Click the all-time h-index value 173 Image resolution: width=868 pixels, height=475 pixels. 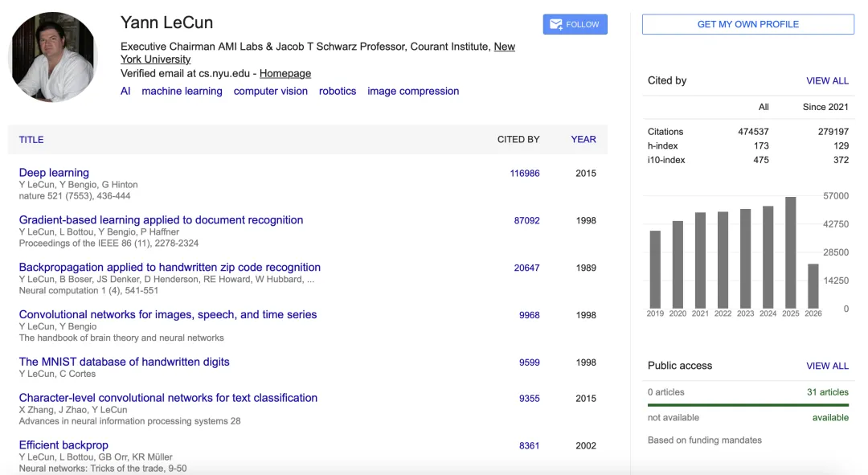tap(761, 146)
